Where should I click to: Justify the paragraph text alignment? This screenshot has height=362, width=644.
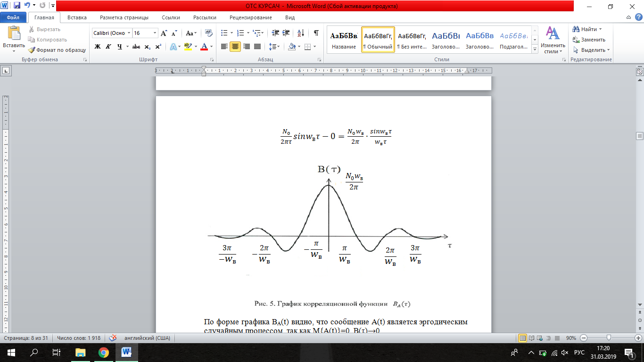257,47
